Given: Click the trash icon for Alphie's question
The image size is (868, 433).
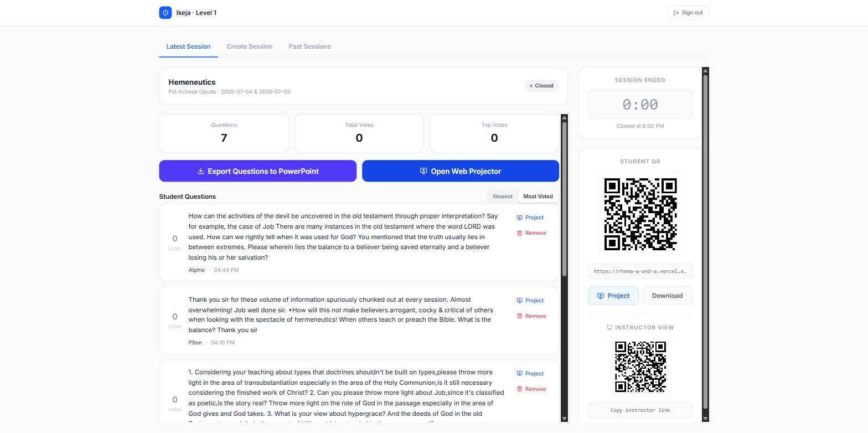Looking at the screenshot, I should 519,233.
